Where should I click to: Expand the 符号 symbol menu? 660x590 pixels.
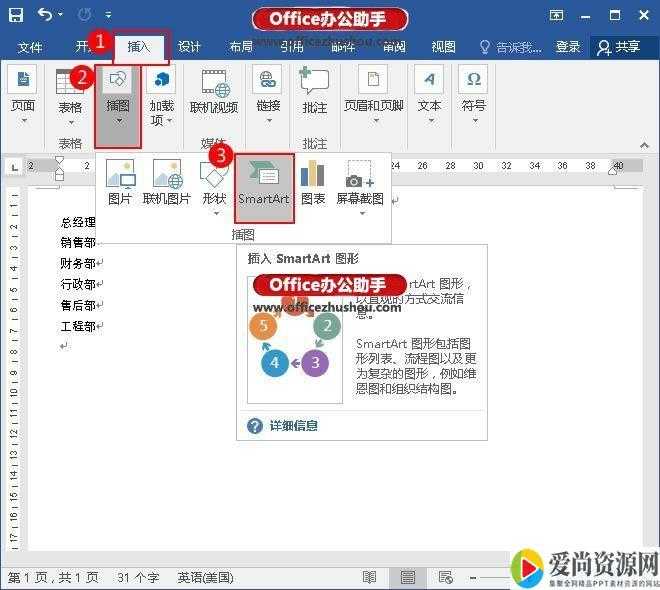[473, 95]
